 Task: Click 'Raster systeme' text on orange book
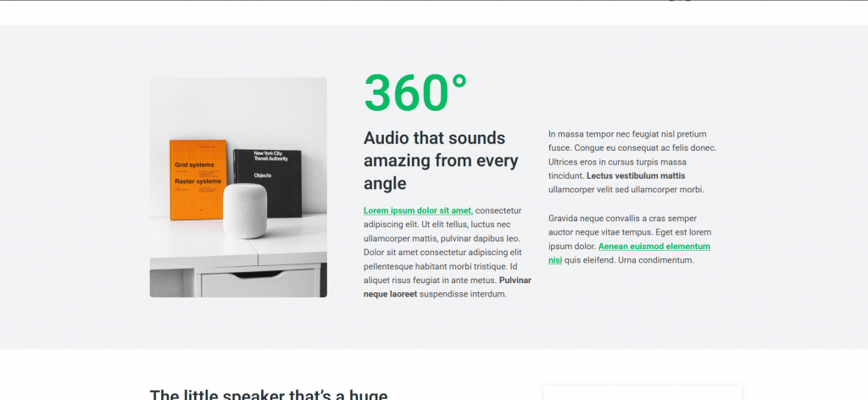[198, 181]
